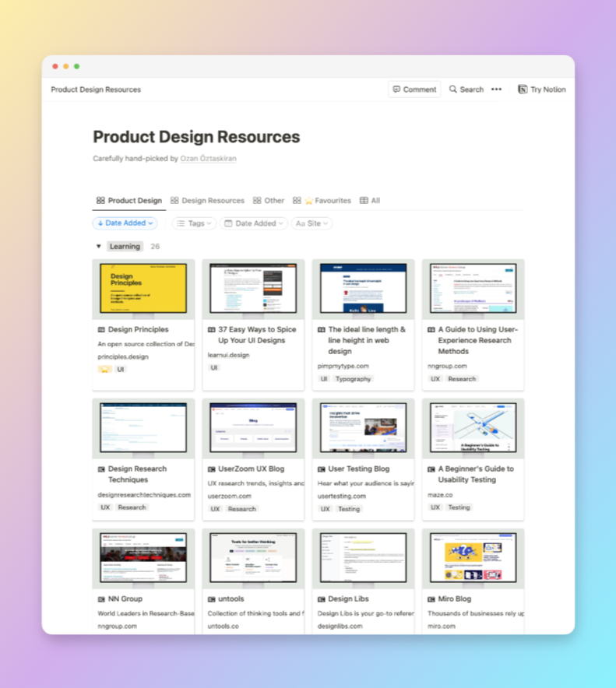Click the Research tag on nngroup.com card
Image resolution: width=616 pixels, height=688 pixels.
pyautogui.click(x=462, y=379)
